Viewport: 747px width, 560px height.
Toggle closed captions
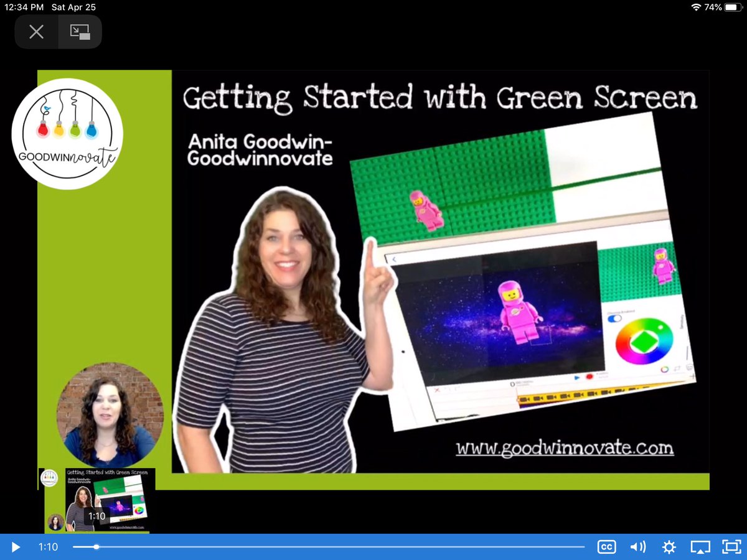pos(606,547)
